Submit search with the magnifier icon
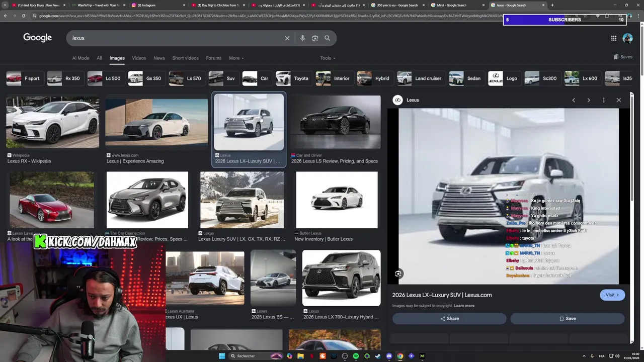Screen dimensions: 644x362 (327, 38)
